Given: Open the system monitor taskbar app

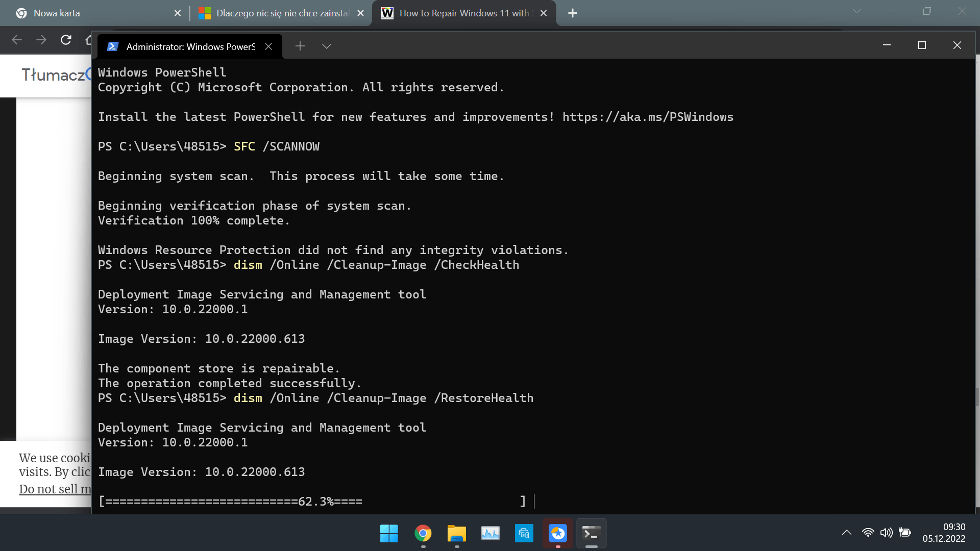Looking at the screenshot, I should point(491,534).
